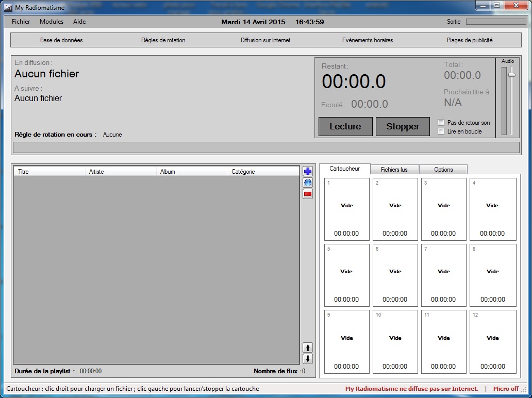Screen dimensions: 532x398
Task: Open Base de données module
Action: click(x=61, y=40)
